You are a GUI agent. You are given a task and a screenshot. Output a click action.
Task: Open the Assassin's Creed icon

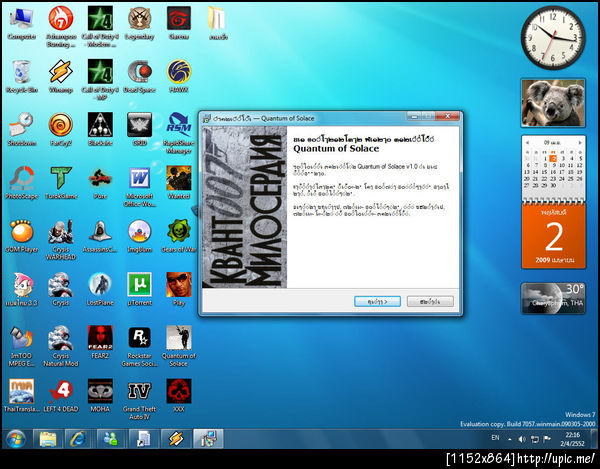coord(100,236)
